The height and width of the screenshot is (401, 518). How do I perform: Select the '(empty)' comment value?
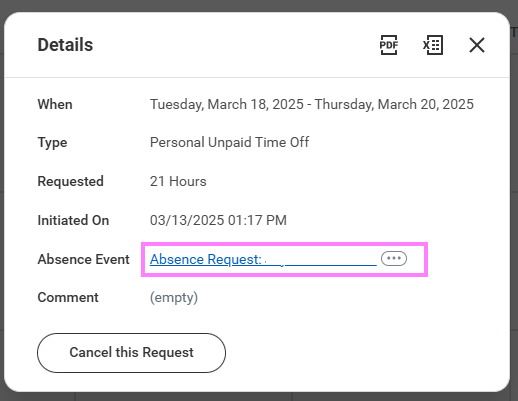[x=174, y=297]
